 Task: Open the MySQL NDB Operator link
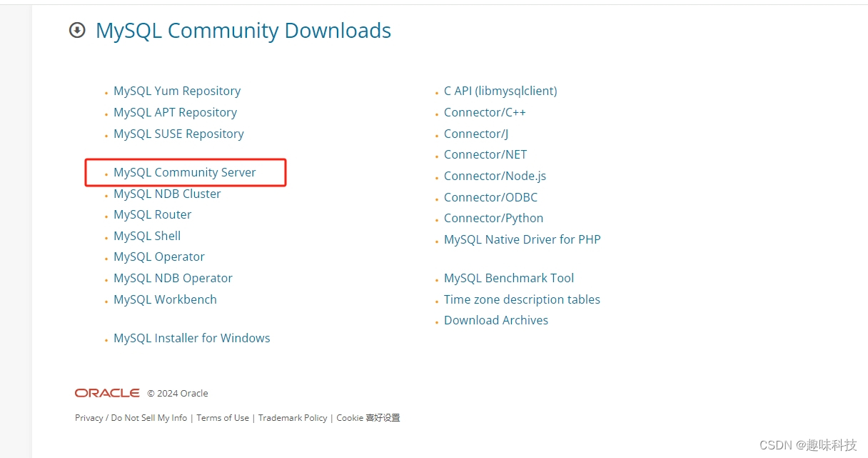pyautogui.click(x=173, y=278)
